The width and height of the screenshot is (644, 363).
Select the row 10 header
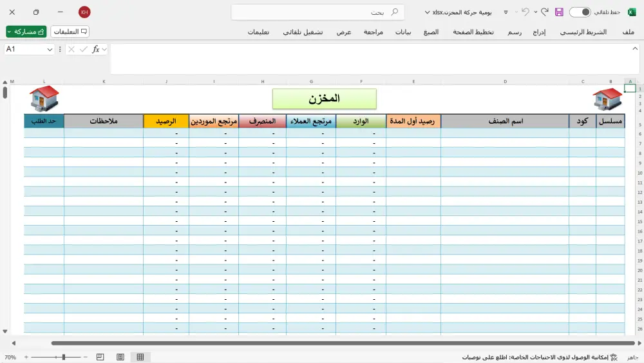pyautogui.click(x=640, y=173)
